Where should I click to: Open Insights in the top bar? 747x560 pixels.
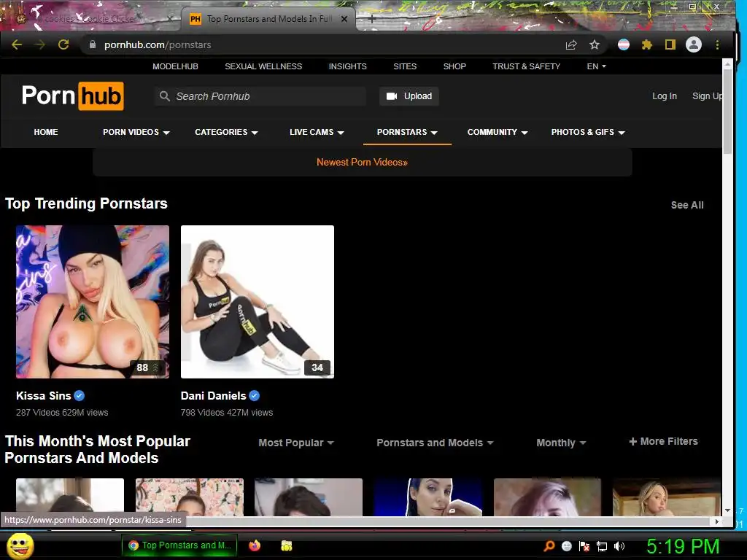click(348, 66)
